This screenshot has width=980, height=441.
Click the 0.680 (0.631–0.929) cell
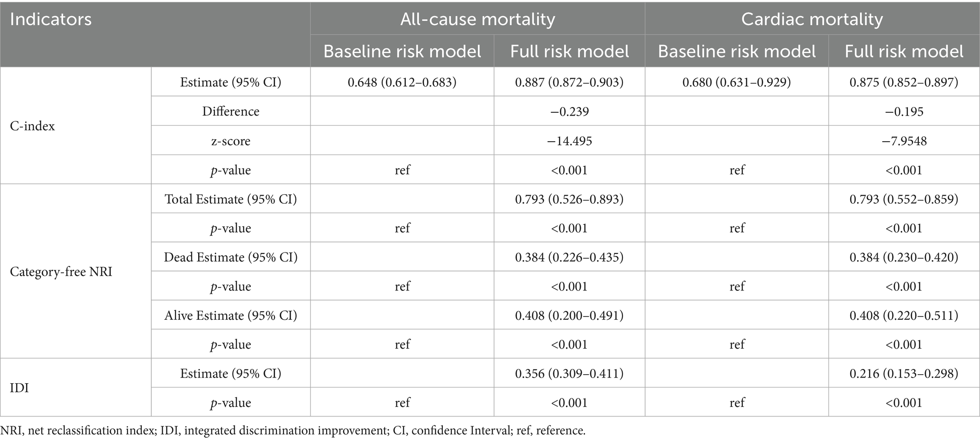(x=737, y=82)
